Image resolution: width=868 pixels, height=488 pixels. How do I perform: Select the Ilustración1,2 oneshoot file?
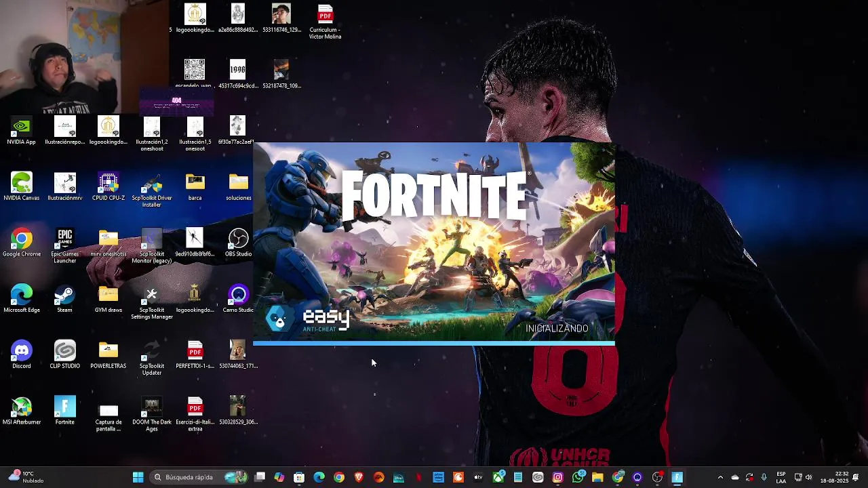(x=151, y=135)
